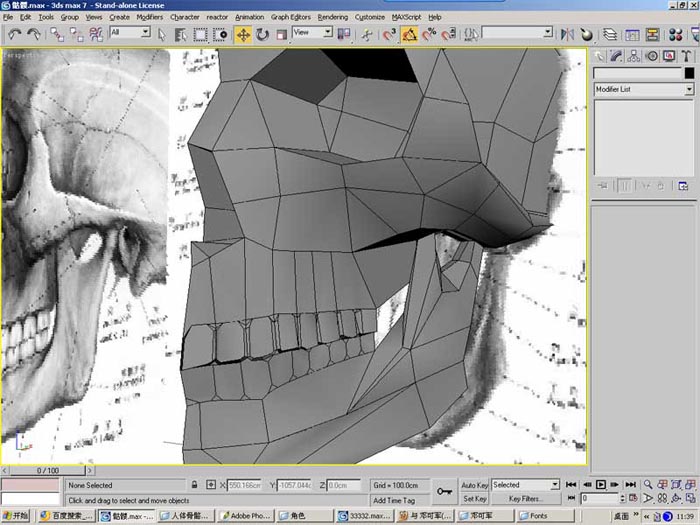Click the Mirror tool icon
Viewport: 700px width, 525px height.
click(x=567, y=34)
